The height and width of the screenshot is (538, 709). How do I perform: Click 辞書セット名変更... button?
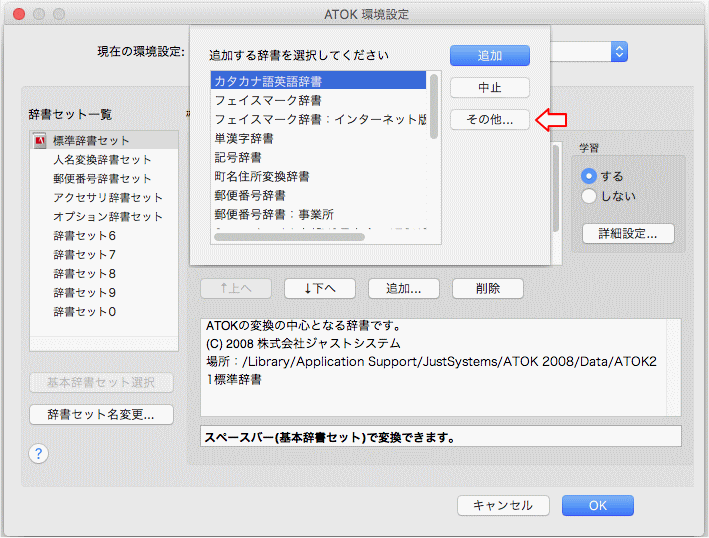tap(101, 415)
